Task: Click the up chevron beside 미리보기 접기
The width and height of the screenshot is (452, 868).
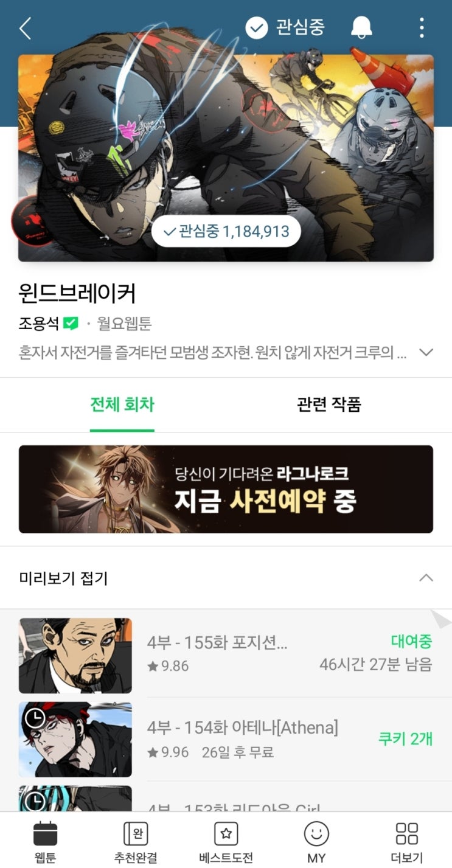Action: pos(426,578)
